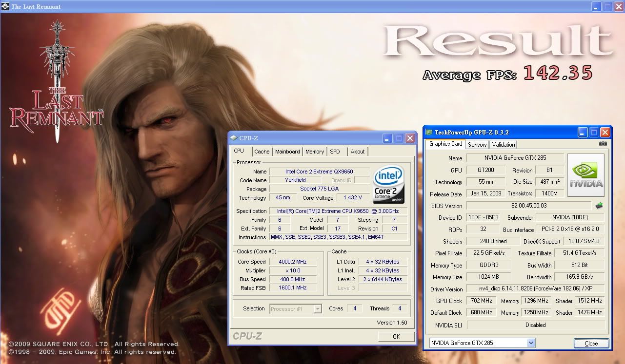Screen dimensions: 625x364
Task: Close the CPU-Z window with X
Action: click(410, 138)
